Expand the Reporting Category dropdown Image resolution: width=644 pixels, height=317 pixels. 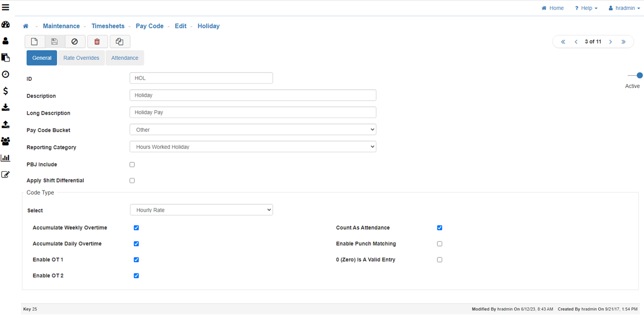tap(252, 147)
